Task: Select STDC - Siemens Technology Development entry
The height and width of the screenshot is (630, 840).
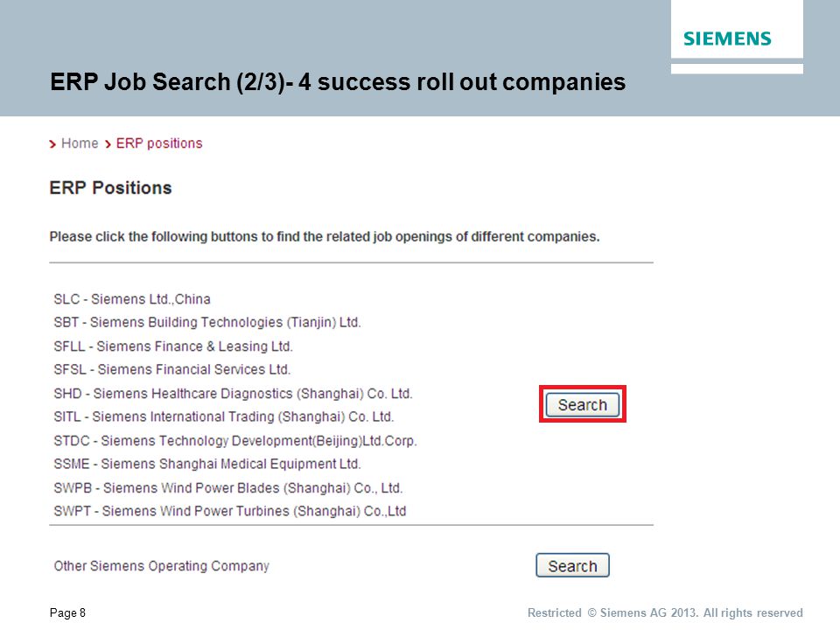Action: click(x=235, y=441)
